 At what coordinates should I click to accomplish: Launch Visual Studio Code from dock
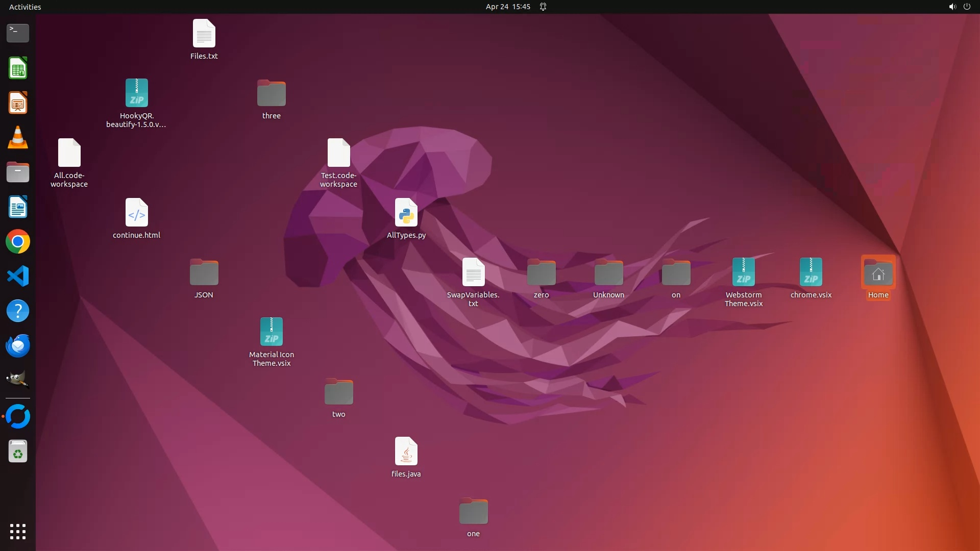point(18,277)
